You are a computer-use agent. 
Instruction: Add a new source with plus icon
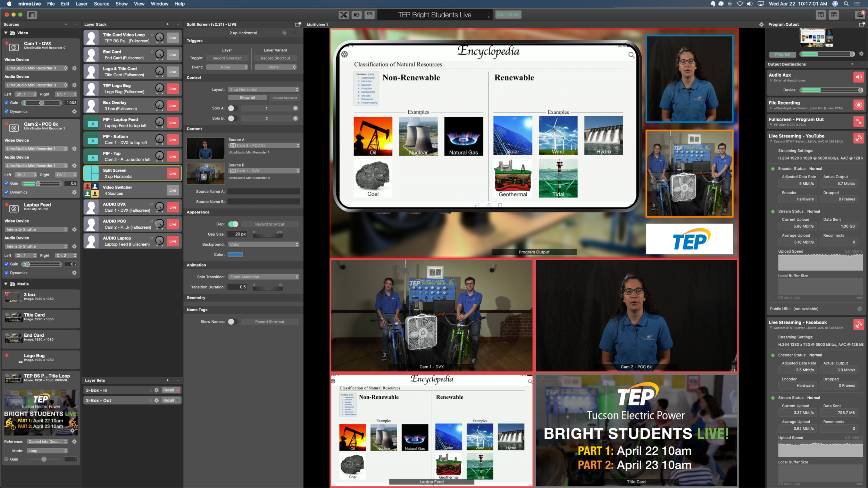point(66,24)
